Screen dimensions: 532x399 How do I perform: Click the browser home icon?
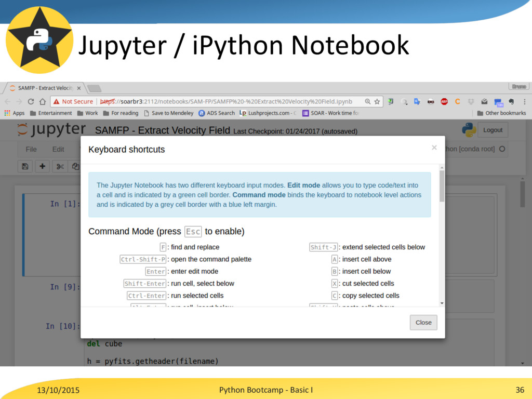click(x=43, y=101)
